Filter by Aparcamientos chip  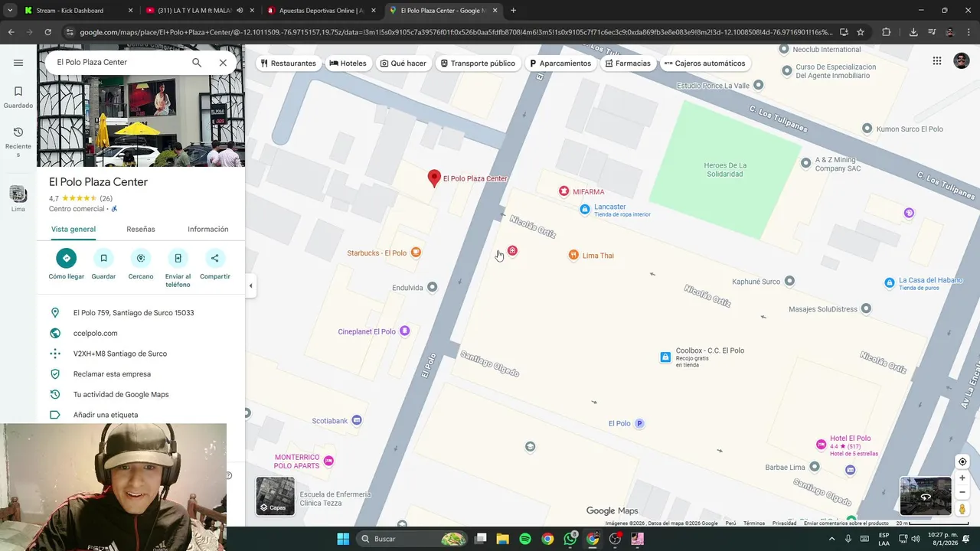click(561, 64)
